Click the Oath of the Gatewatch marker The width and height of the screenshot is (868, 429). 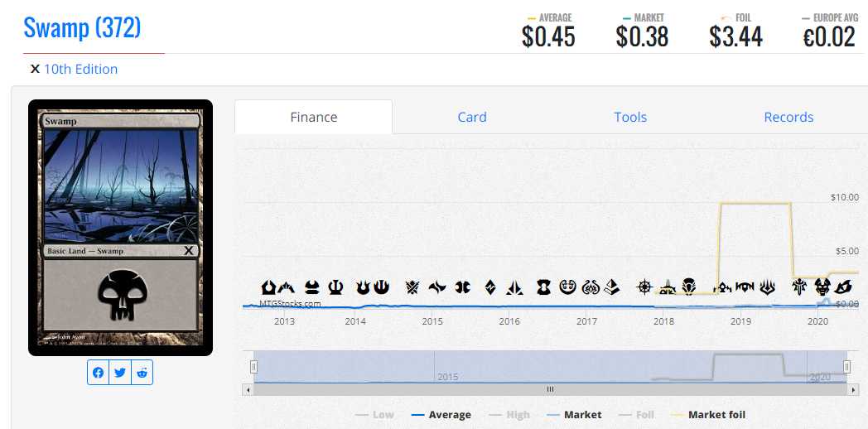pos(516,287)
